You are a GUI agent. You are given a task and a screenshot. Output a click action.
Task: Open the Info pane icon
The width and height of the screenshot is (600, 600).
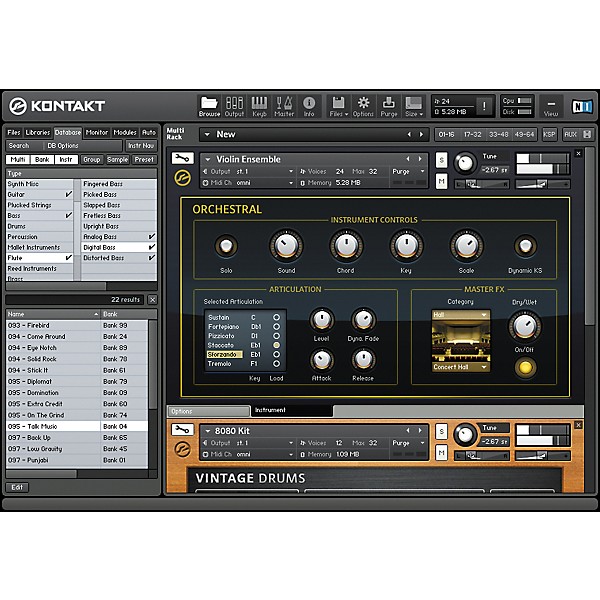click(309, 106)
